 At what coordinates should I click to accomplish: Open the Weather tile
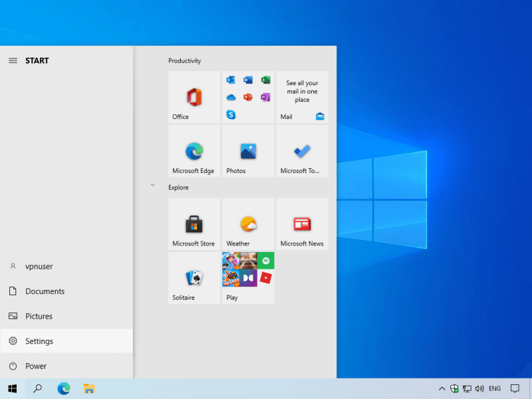coord(248,224)
